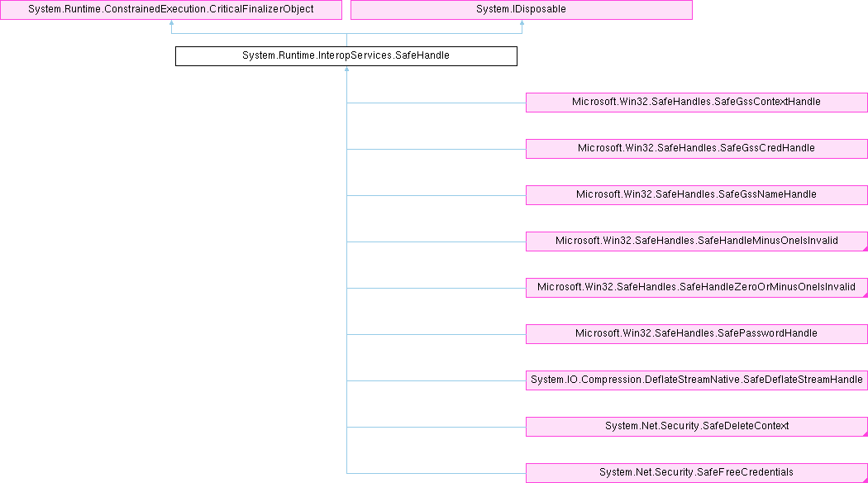Select the System.Runtime.InteropServices.SafeHandle class box
The image size is (868, 483).
click(346, 56)
